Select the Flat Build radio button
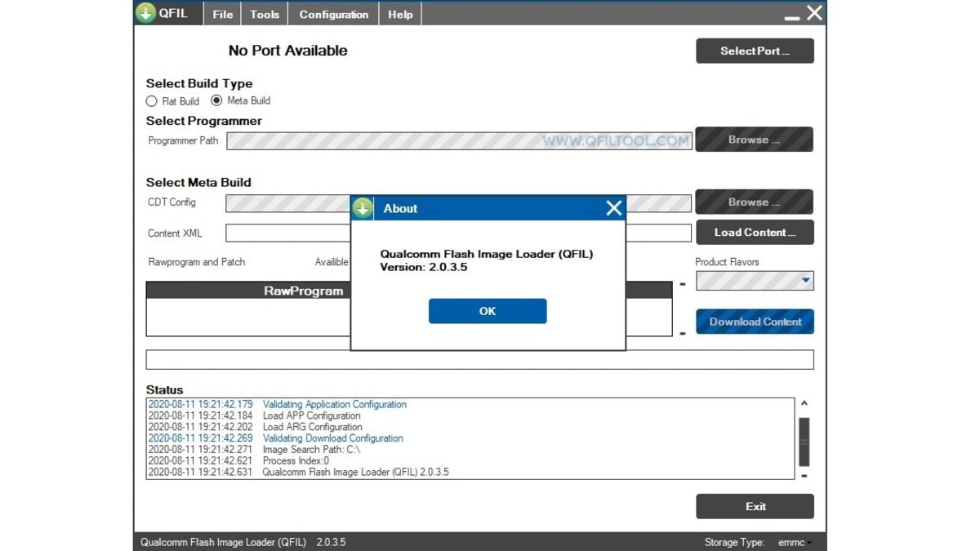The width and height of the screenshot is (980, 551). [x=152, y=101]
